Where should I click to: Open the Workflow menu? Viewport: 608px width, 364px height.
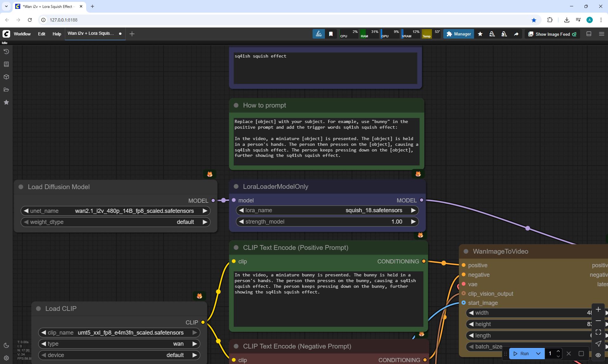point(22,34)
